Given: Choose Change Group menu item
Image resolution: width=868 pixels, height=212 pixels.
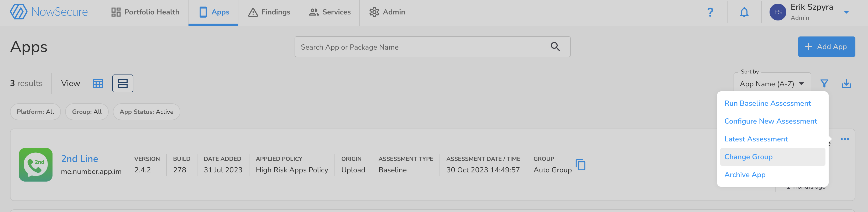Looking at the screenshot, I should (772, 157).
